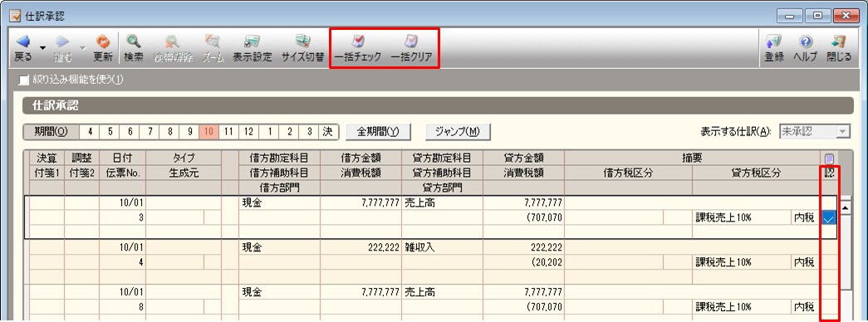Select highlighted month 10 in period bar
This screenshot has width=868, height=322.
coord(209,132)
